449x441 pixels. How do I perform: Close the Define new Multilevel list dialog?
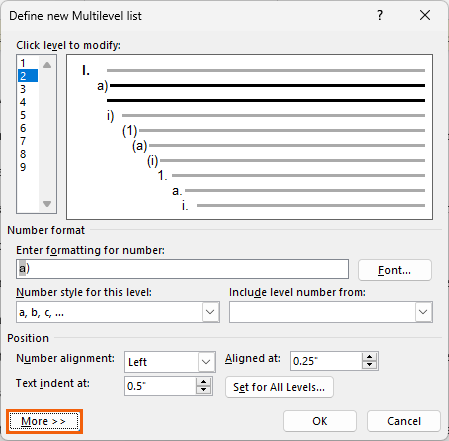pyautogui.click(x=425, y=15)
